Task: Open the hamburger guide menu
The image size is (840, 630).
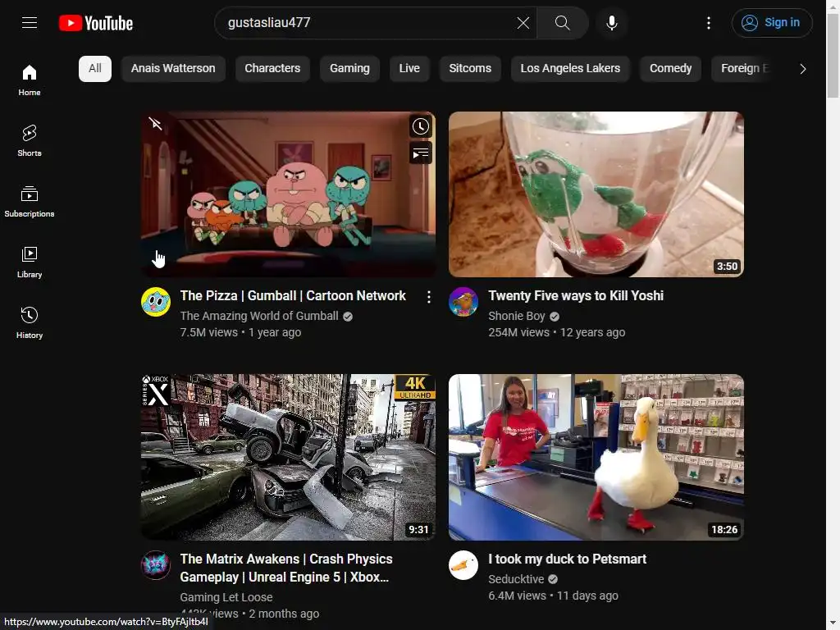Action: [30, 22]
